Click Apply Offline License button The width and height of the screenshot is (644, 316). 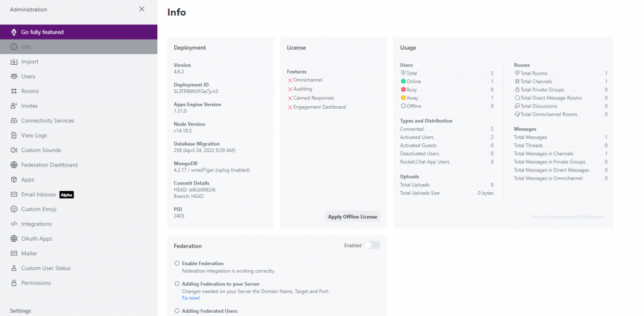point(352,217)
